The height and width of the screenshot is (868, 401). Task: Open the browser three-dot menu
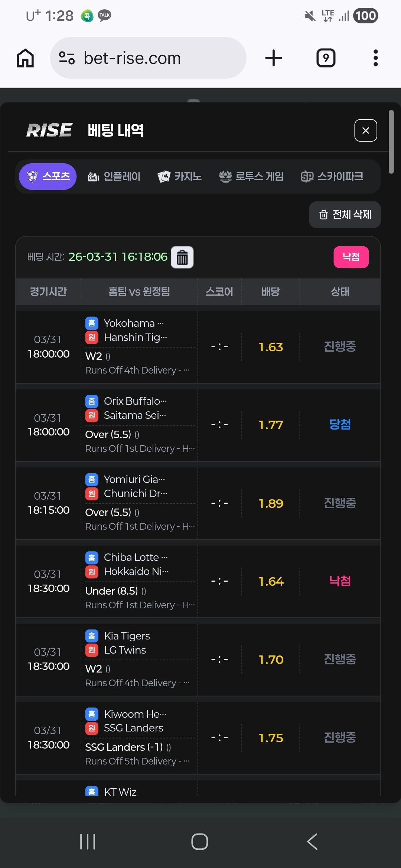click(x=376, y=58)
